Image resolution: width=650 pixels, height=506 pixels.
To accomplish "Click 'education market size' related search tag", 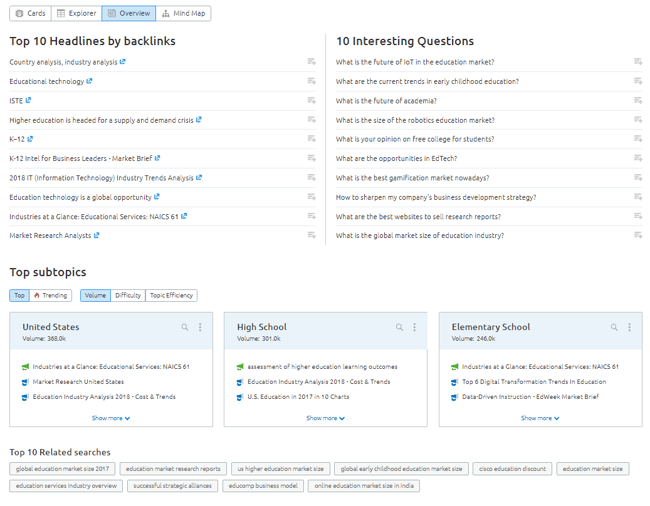I will (x=593, y=468).
